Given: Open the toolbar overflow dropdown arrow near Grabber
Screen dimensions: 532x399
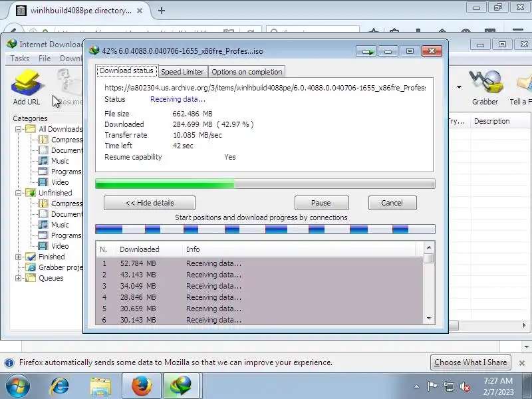Looking at the screenshot, I should tap(459, 87).
